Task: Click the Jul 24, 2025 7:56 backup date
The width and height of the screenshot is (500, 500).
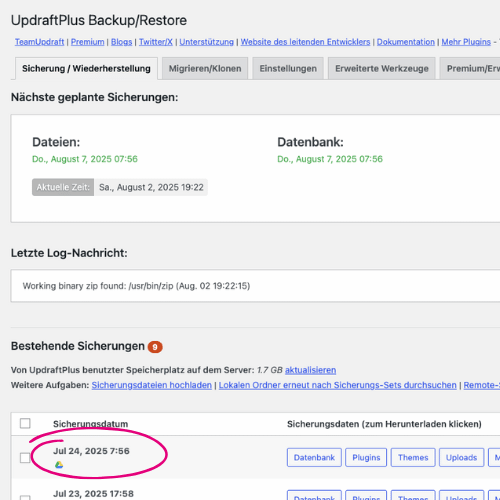Action: [91, 451]
